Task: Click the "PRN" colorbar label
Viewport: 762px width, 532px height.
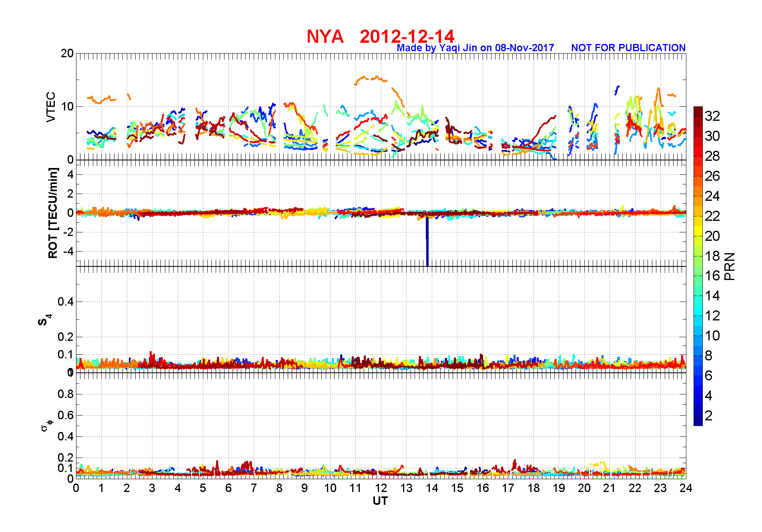Action: click(x=730, y=266)
